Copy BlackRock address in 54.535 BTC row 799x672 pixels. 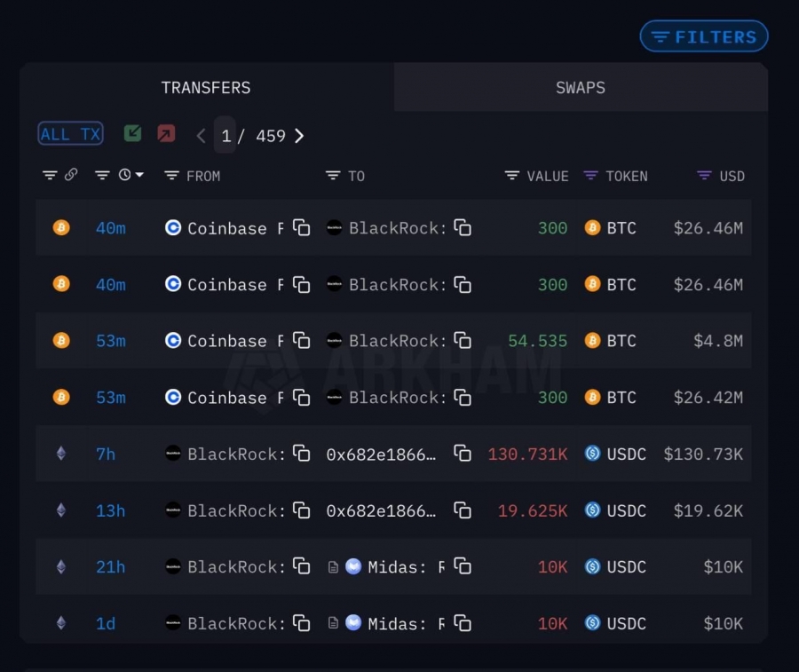click(x=463, y=340)
